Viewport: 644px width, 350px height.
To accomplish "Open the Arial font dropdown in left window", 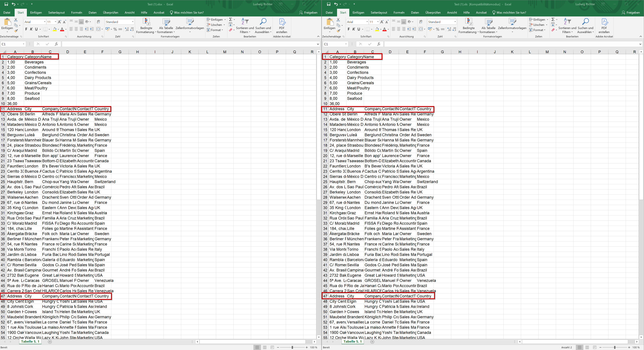I will point(45,22).
